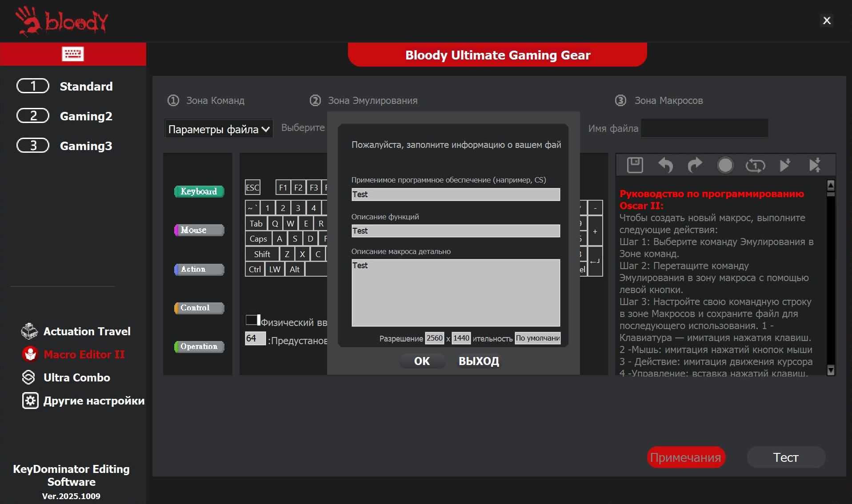Close the application window with X
Image resolution: width=852 pixels, height=504 pixels.
pos(827,20)
